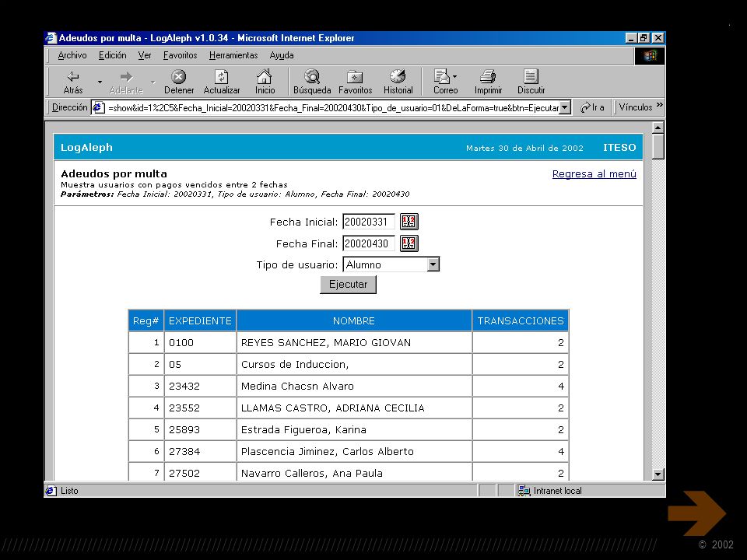
Task: Print the page with Imprimir
Action: pos(488,82)
